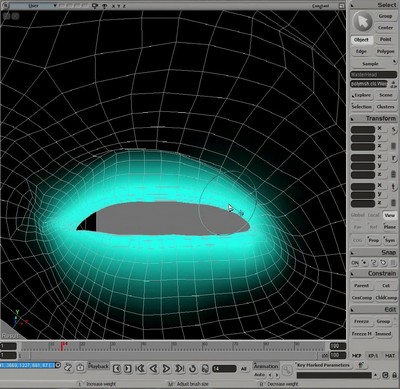Play animation backward
Screen dimensions: 400x389
pos(153,368)
